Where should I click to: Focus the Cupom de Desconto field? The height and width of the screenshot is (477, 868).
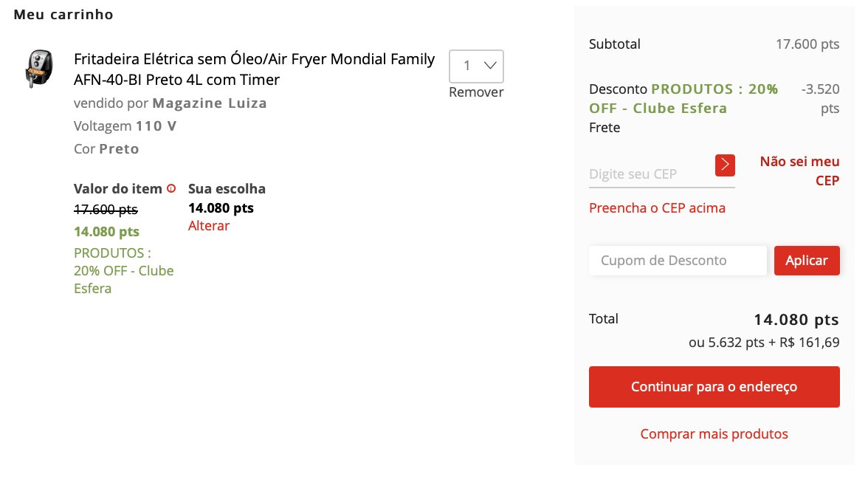click(x=678, y=261)
